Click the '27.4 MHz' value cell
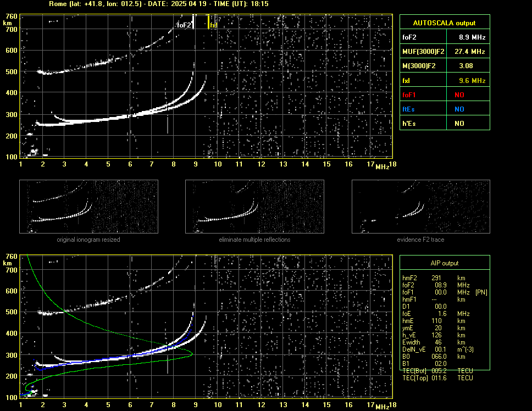This screenshot has width=532, height=411. coord(468,51)
